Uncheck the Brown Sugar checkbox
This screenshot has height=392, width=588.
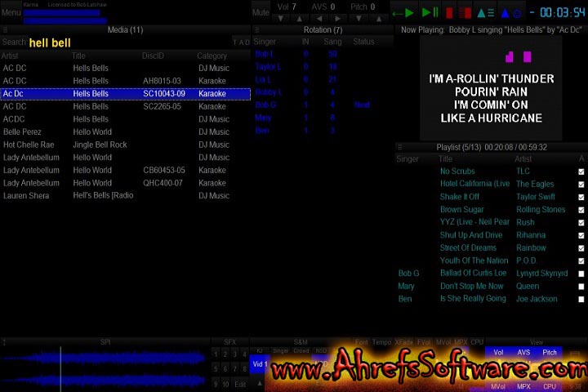581,210
